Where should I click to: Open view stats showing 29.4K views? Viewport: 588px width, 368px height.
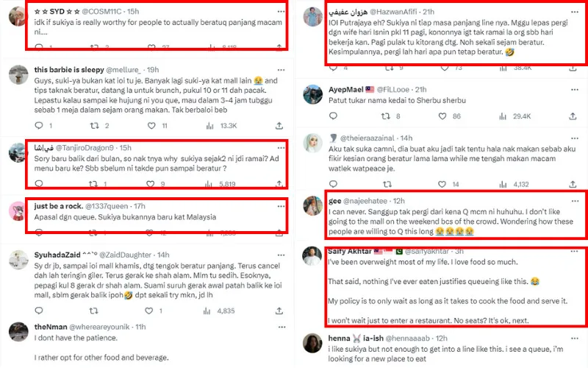[502, 116]
